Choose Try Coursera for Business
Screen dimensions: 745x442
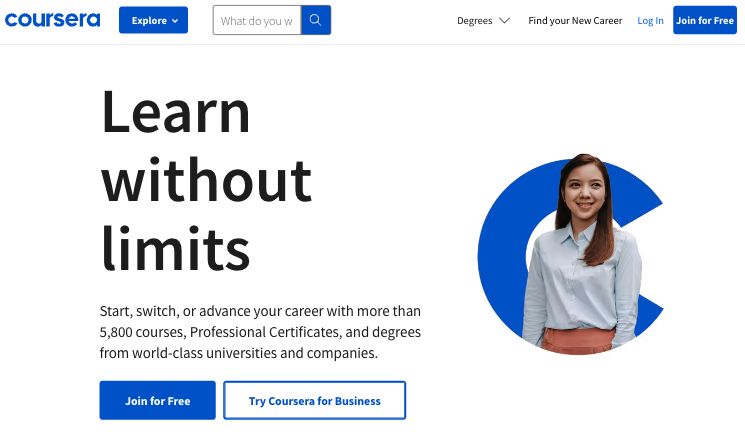pos(315,400)
